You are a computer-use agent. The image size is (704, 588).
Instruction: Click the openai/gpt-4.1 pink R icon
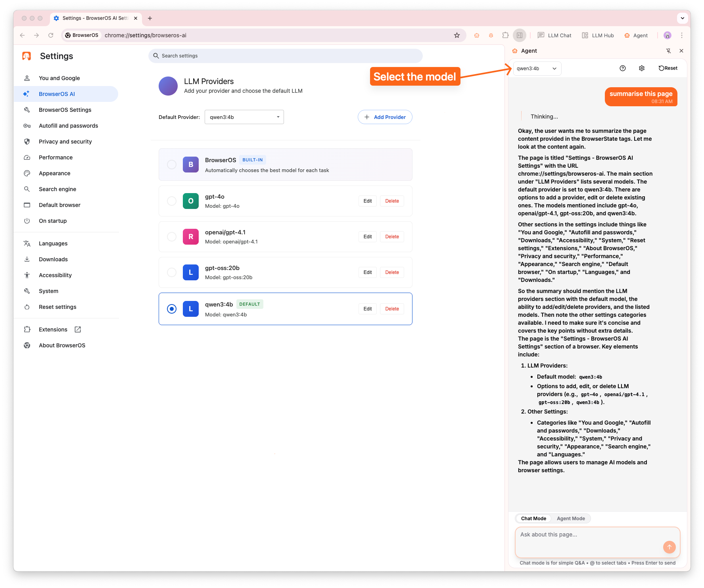(191, 237)
